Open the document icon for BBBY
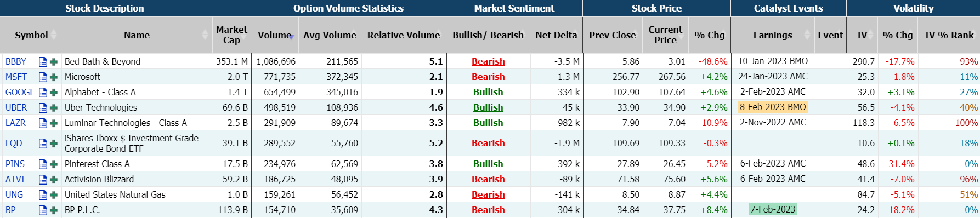Image resolution: width=980 pixels, height=218 pixels. pos(43,62)
